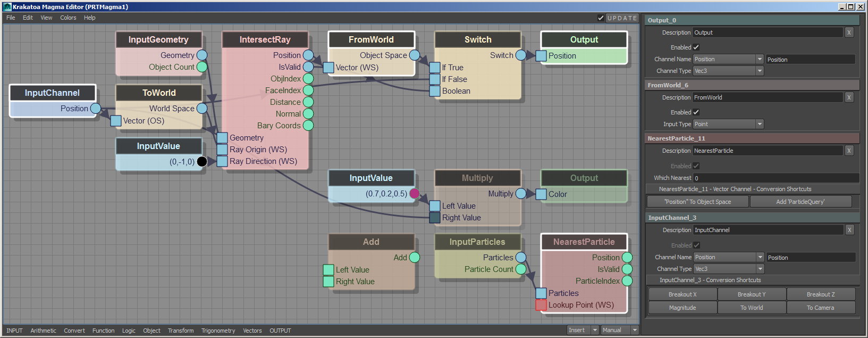Click the black InputValue (0,-1,0) socket

coord(202,162)
